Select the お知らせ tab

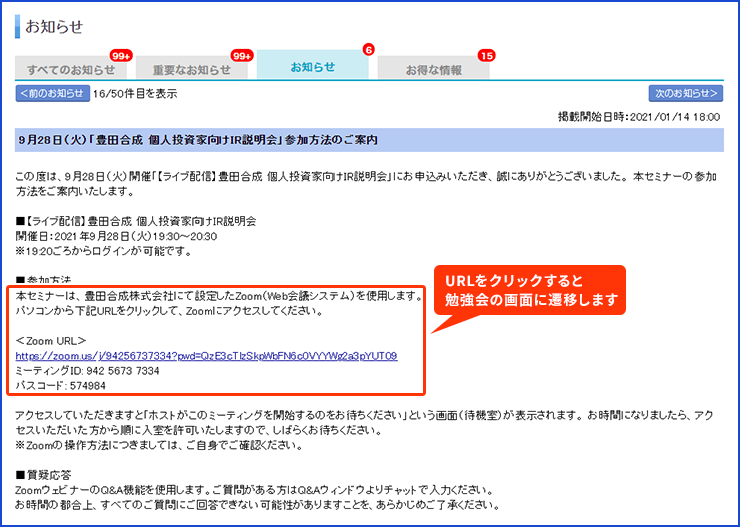point(312,65)
